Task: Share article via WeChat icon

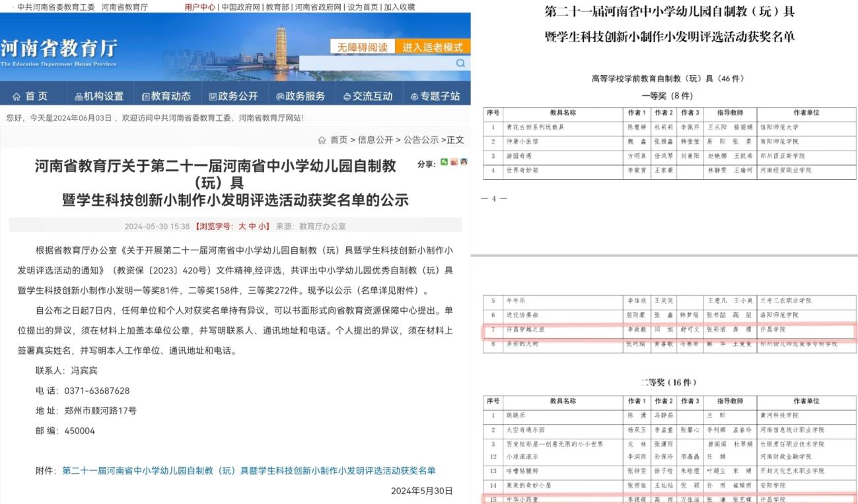Action: 445,162
